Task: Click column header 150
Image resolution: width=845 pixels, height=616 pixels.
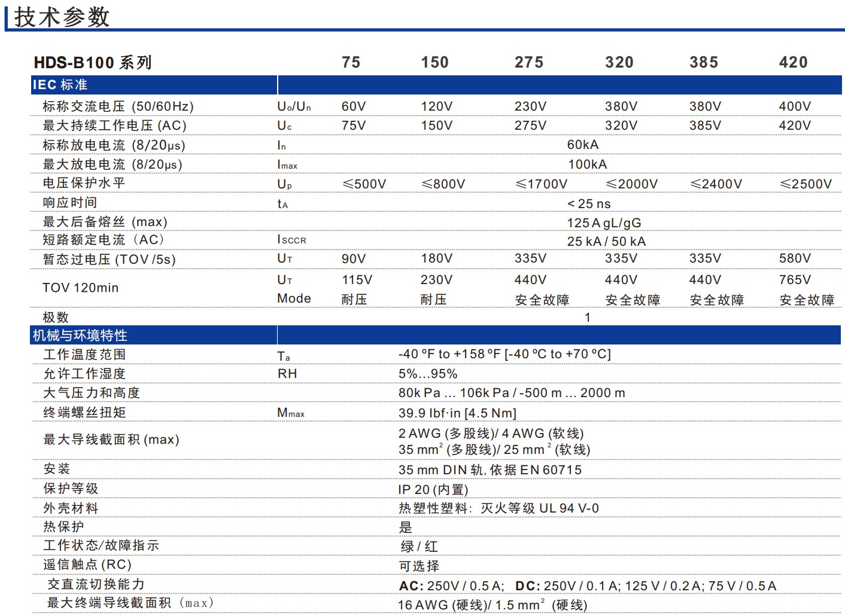Action: pyautogui.click(x=434, y=62)
